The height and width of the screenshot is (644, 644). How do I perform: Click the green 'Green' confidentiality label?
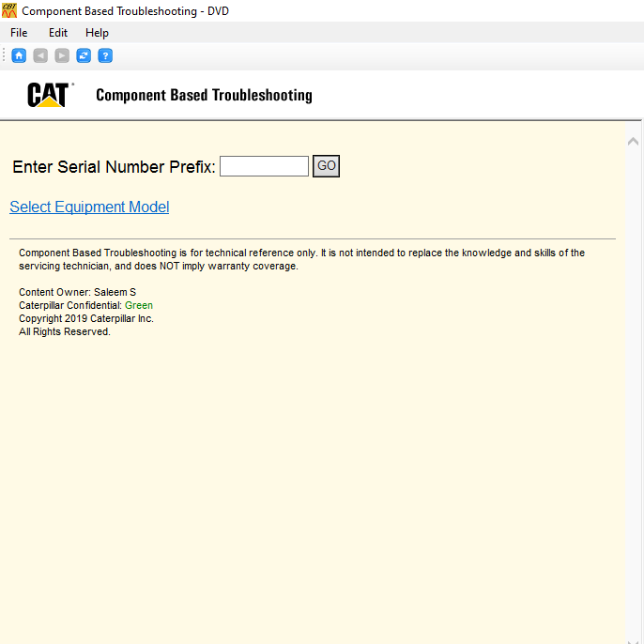tap(139, 305)
